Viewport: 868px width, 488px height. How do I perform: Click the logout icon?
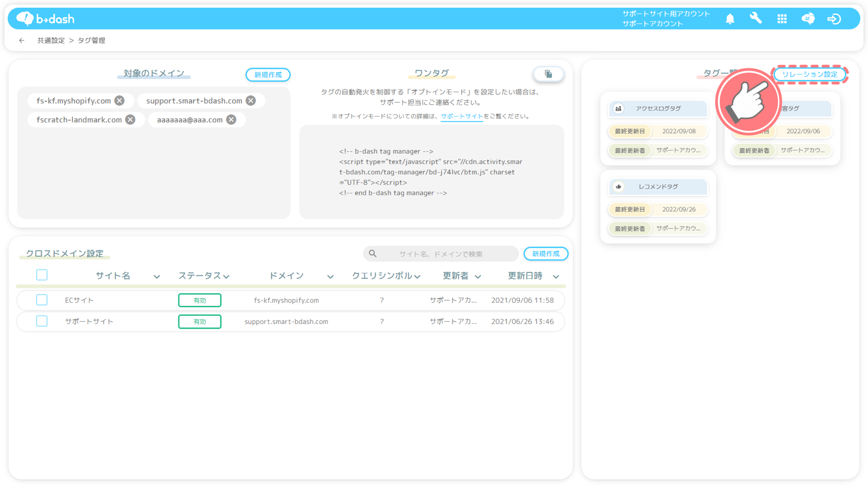point(834,19)
